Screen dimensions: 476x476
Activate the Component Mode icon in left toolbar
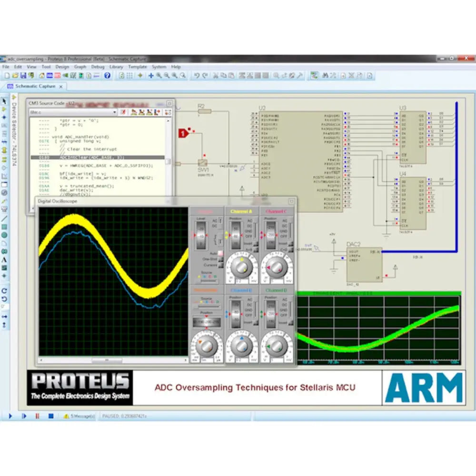point(4,109)
